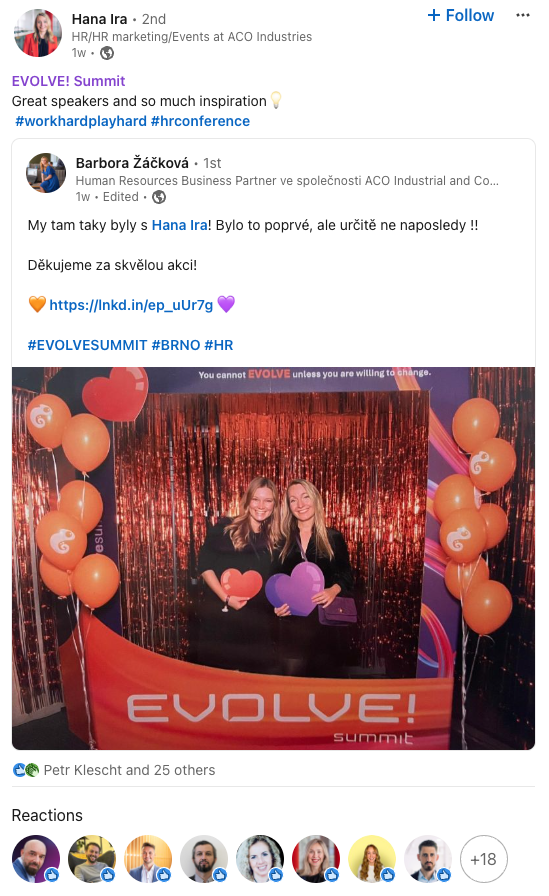Image resolution: width=549 pixels, height=896 pixels.
Task: Open the EVOLVE summit photo
Action: (x=274, y=558)
